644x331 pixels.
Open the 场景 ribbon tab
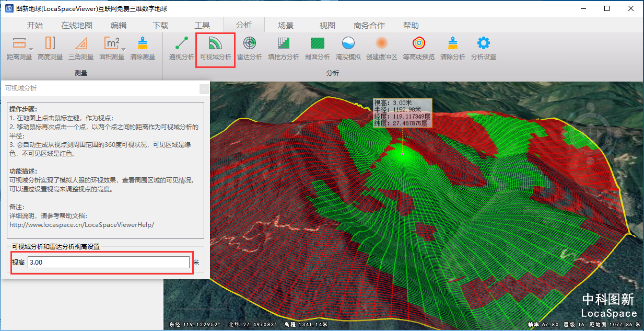(x=286, y=25)
